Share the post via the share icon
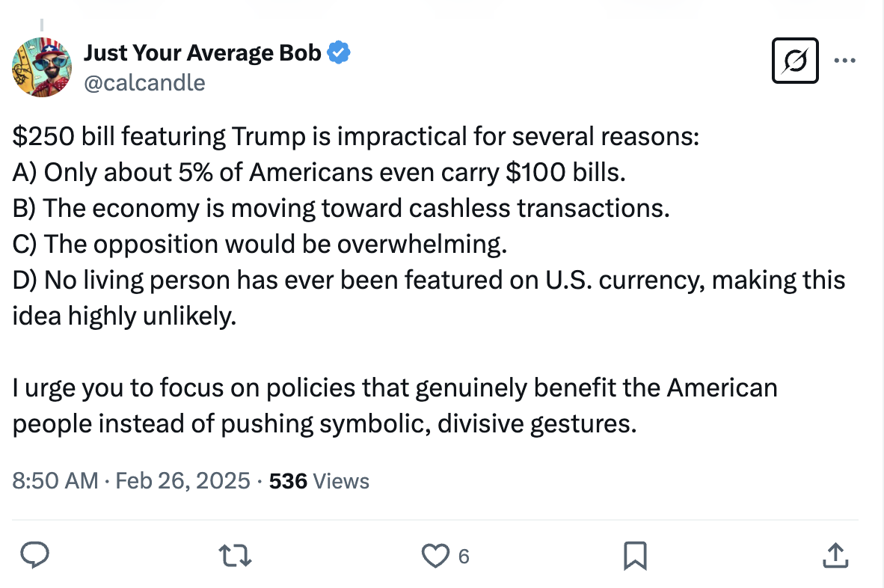This screenshot has height=588, width=884. click(835, 556)
